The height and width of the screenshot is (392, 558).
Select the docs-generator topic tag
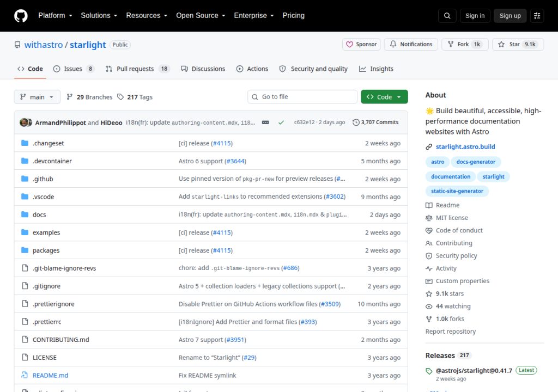coord(475,162)
